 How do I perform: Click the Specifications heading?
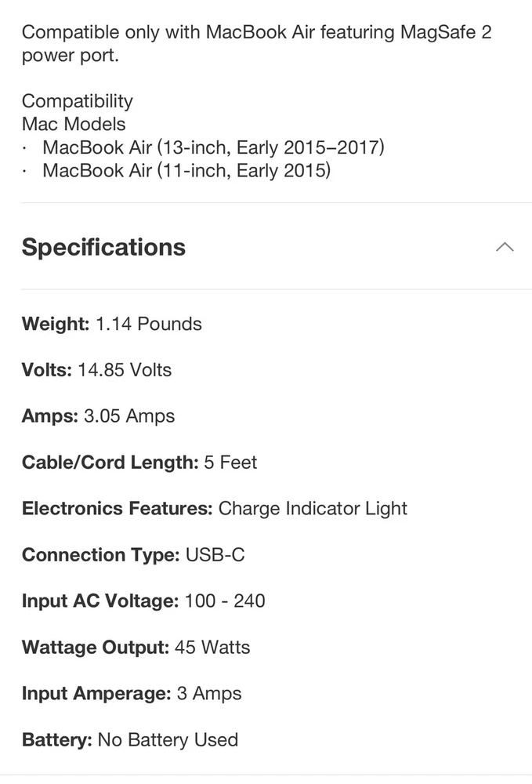(x=103, y=247)
